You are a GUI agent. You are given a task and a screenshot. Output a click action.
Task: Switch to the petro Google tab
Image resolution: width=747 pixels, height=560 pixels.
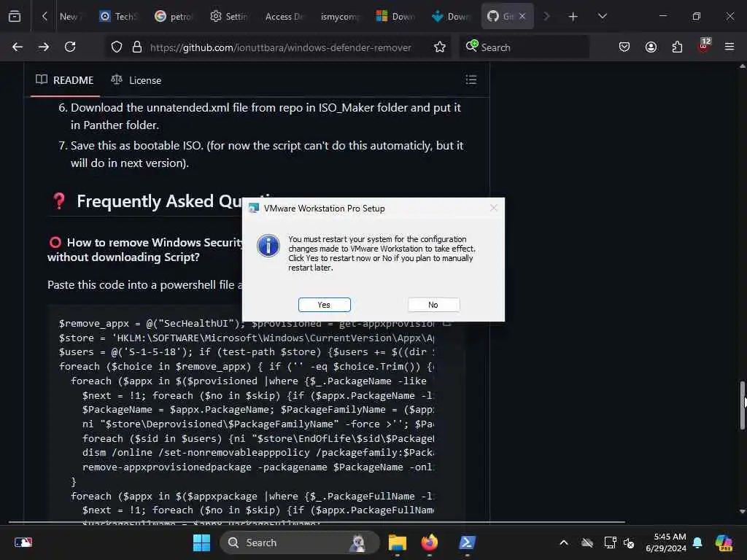coord(174,16)
